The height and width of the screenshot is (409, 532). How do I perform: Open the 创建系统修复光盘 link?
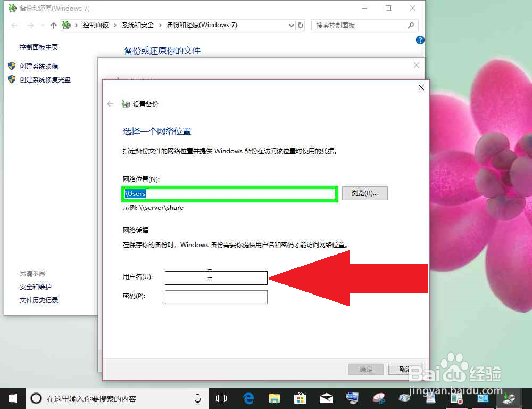tap(45, 79)
